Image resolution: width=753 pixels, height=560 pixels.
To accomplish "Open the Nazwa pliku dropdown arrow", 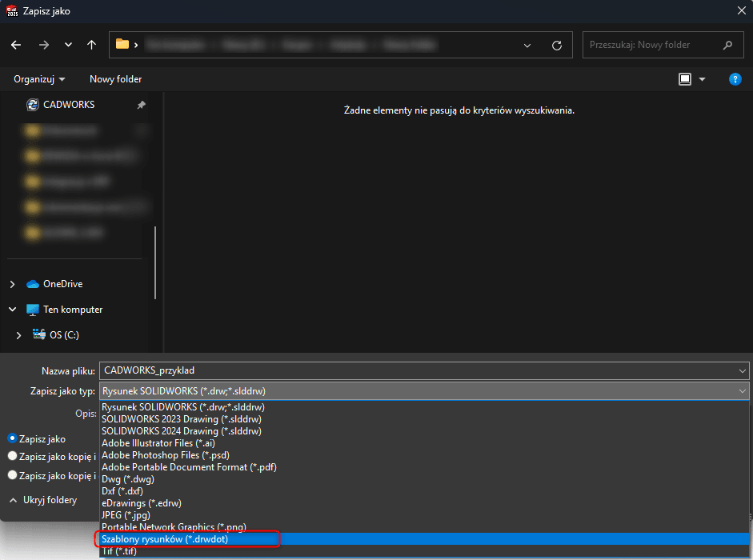I will [x=743, y=370].
